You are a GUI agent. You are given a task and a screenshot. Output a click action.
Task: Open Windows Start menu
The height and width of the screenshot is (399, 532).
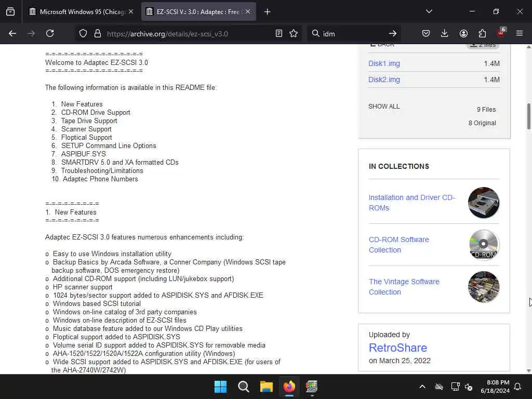click(x=220, y=387)
